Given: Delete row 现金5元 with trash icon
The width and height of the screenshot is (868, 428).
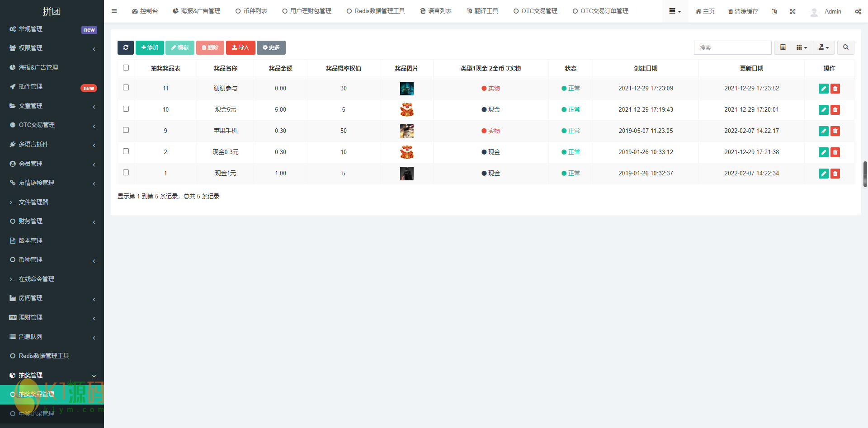Looking at the screenshot, I should (835, 110).
